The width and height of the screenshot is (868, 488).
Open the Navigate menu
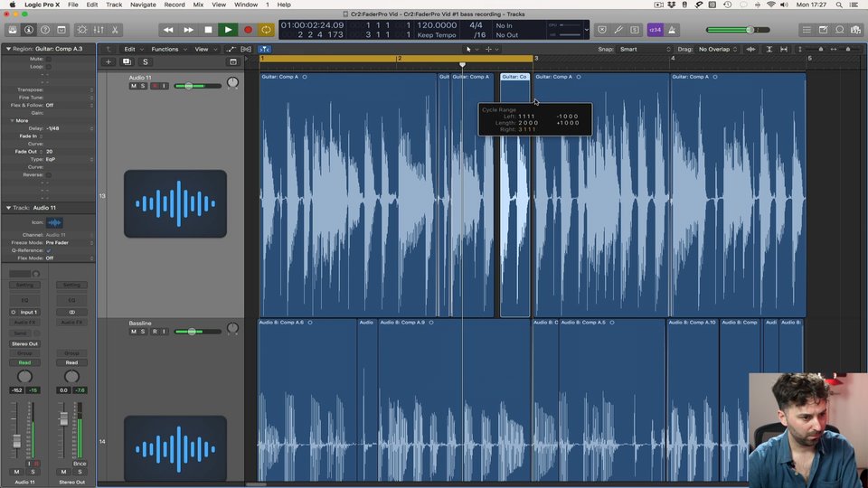click(x=143, y=5)
